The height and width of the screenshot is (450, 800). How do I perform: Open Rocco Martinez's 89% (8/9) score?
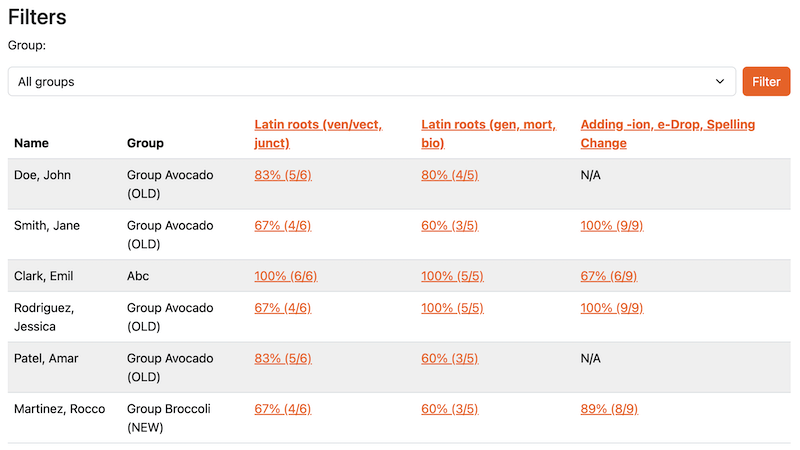pos(608,409)
